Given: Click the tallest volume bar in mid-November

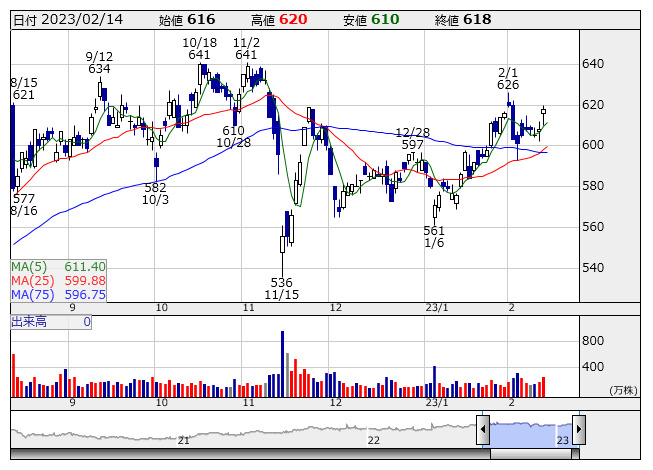Looking at the screenshot, I should click(282, 364).
